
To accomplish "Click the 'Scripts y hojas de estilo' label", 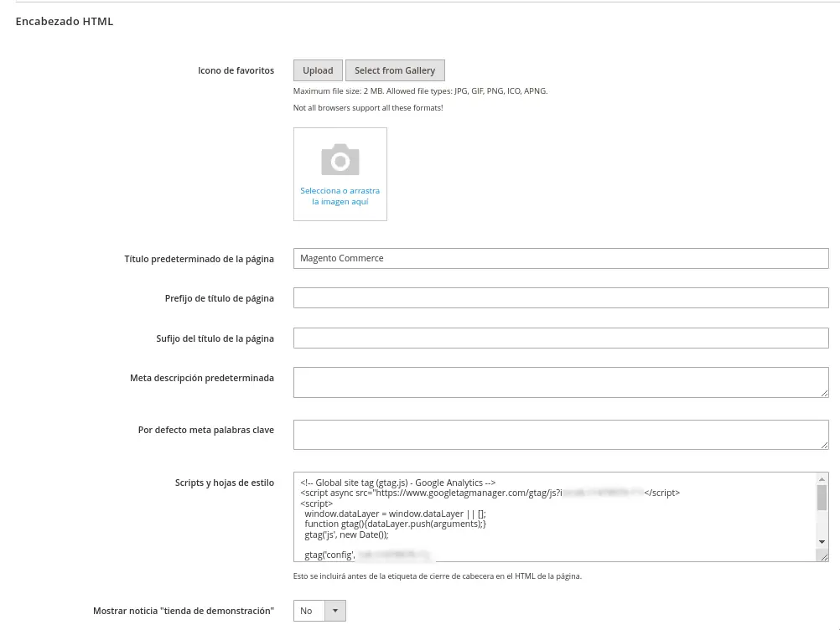I will pyautogui.click(x=225, y=483).
